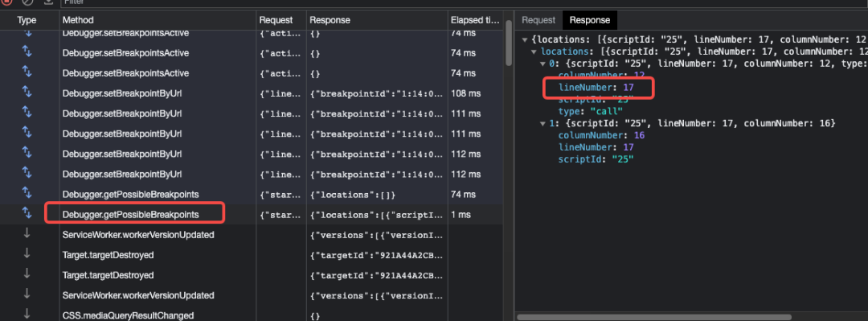Image resolution: width=868 pixels, height=321 pixels.
Task: Collapse the locations array triangle
Action: [x=534, y=51]
